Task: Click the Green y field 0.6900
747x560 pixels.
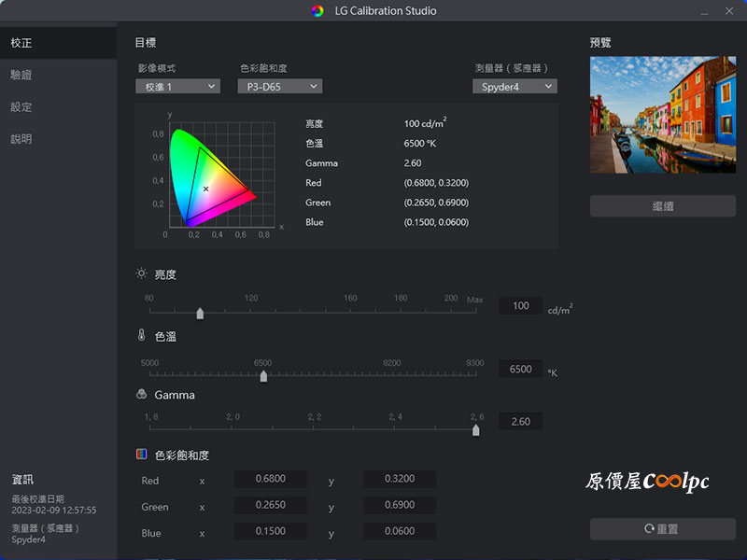Action: coord(400,505)
